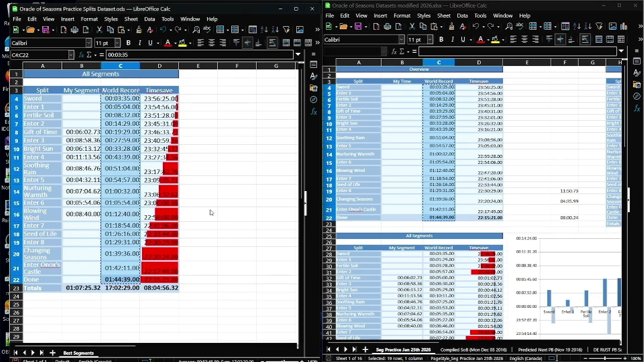The height and width of the screenshot is (362, 644).
Task: Click Spelling check icon in left window
Action: [207, 30]
